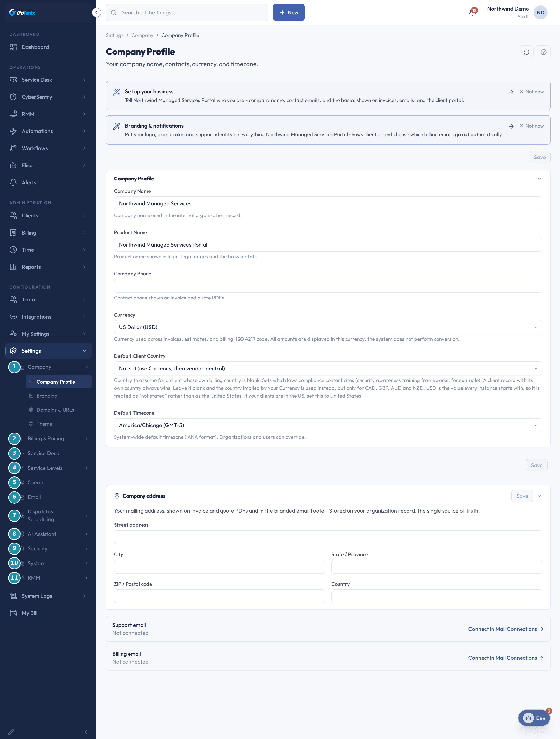Expand the Billing menu under Administration
Viewport: 560px width, 739px height.
pos(48,233)
